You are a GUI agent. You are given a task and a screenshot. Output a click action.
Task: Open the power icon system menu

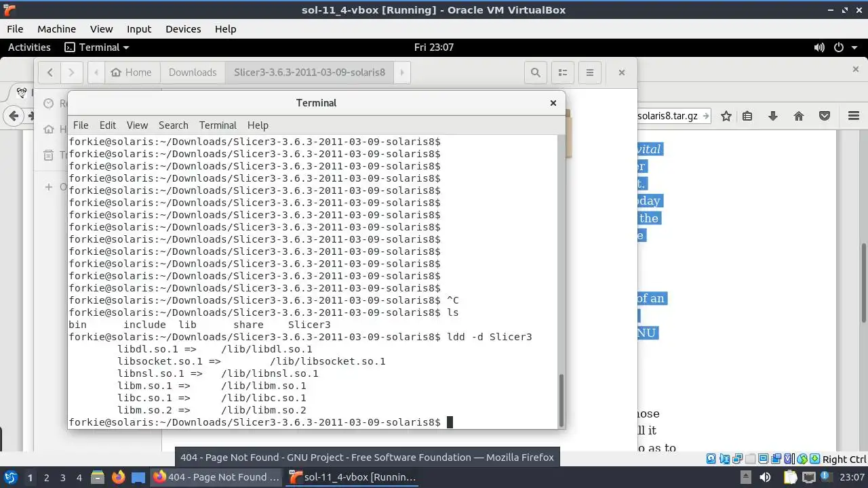pos(839,47)
